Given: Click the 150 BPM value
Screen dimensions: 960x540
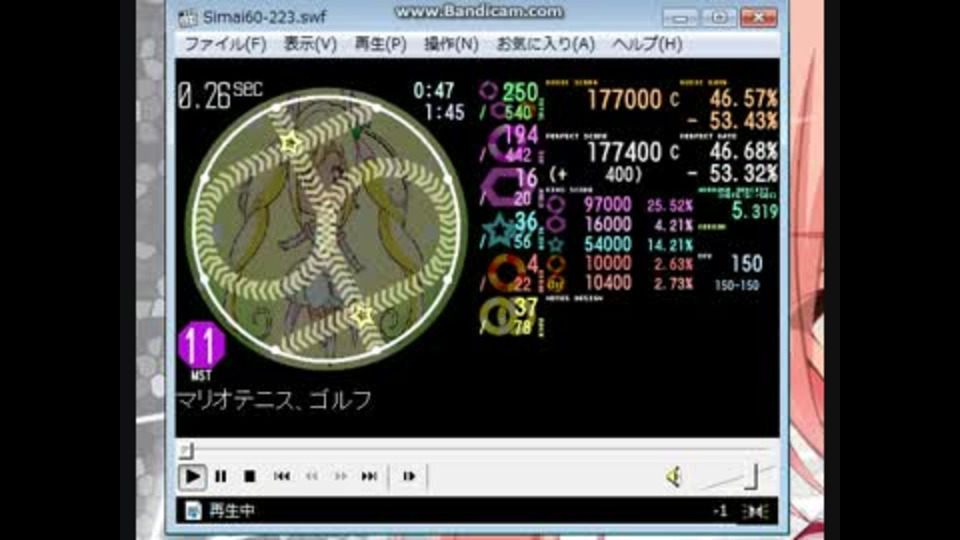Looking at the screenshot, I should (747, 264).
